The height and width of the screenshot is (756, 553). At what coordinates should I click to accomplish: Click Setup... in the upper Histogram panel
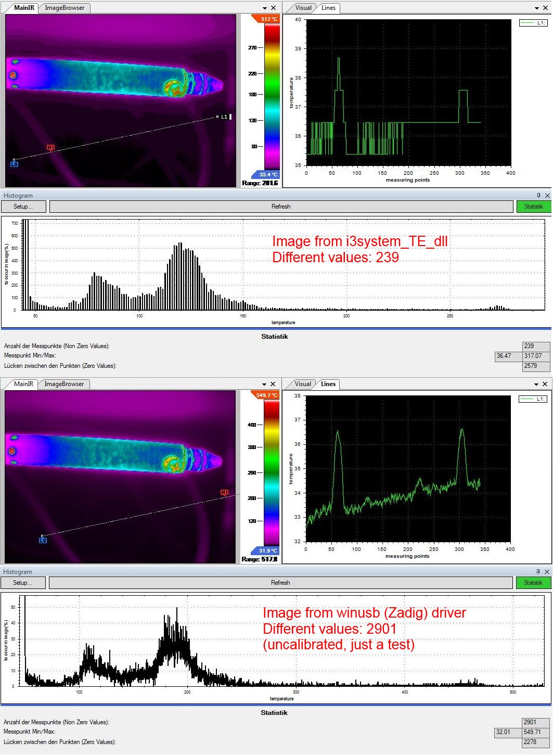click(x=23, y=207)
